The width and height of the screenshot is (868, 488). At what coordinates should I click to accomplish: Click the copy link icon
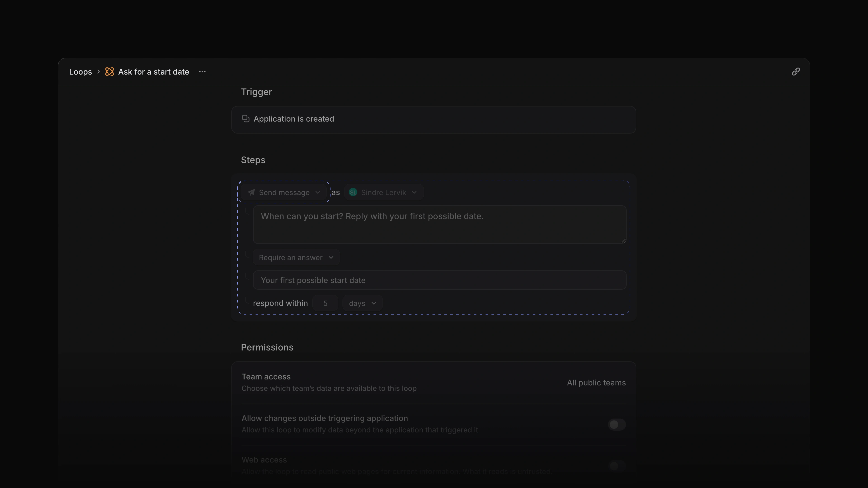tap(796, 72)
